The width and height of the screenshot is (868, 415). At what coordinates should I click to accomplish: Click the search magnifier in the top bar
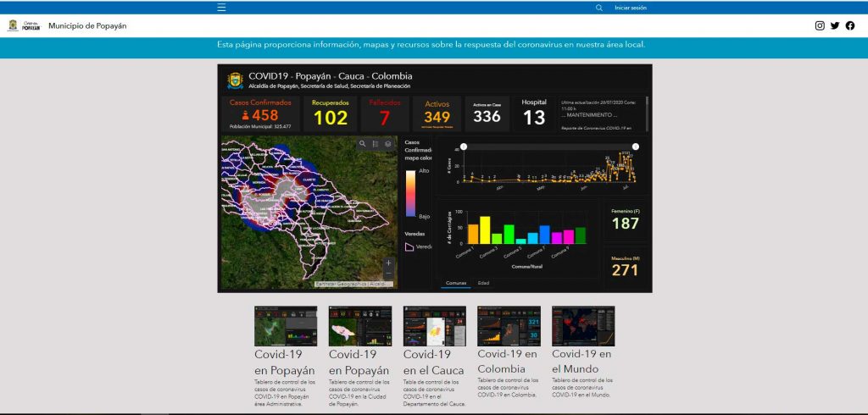599,8
